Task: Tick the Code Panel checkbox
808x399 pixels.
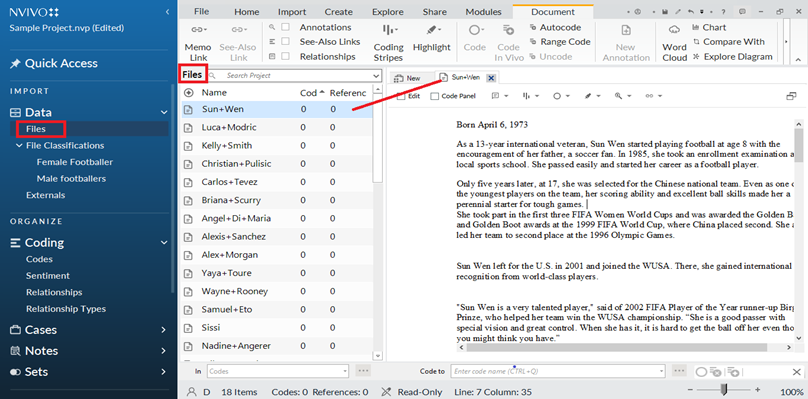Action: (434, 96)
